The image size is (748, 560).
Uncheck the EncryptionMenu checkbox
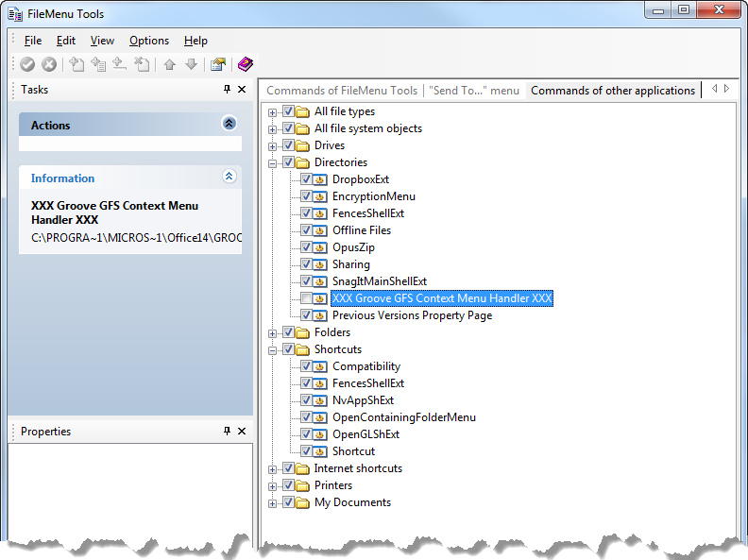tap(306, 196)
